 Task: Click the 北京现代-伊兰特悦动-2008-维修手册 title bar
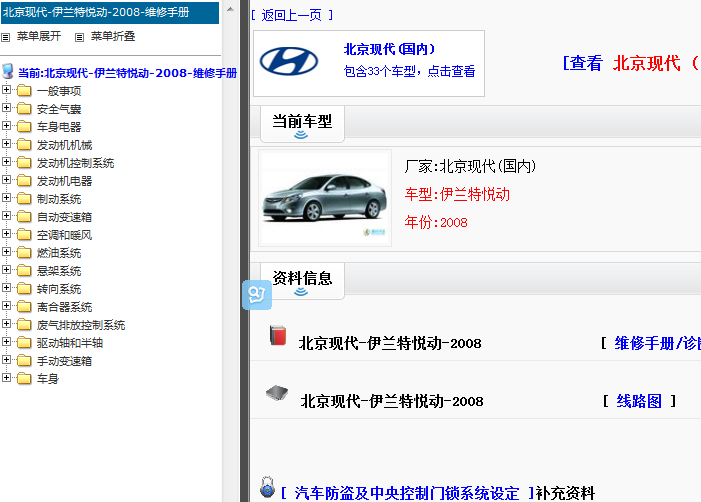tap(110, 12)
